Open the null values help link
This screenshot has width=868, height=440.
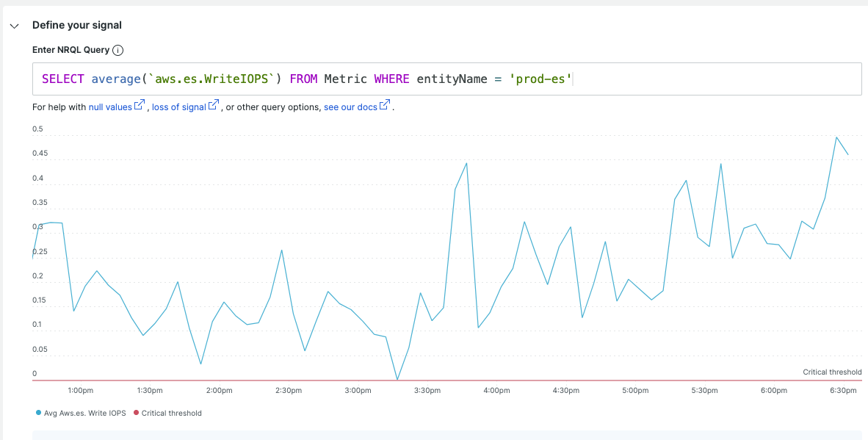(x=110, y=107)
